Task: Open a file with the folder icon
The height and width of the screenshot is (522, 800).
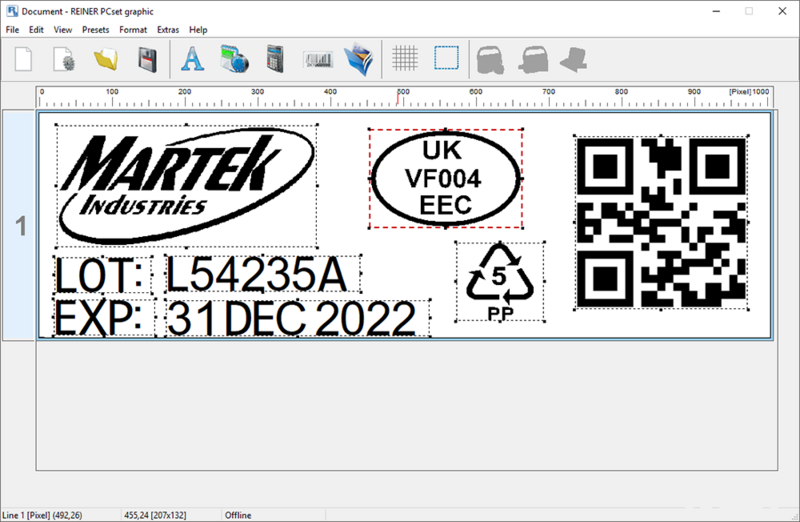Action: [x=106, y=59]
